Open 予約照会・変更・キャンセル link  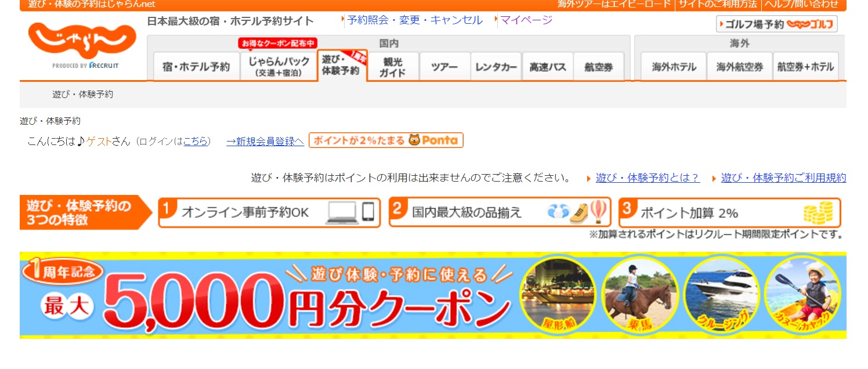[x=415, y=20]
